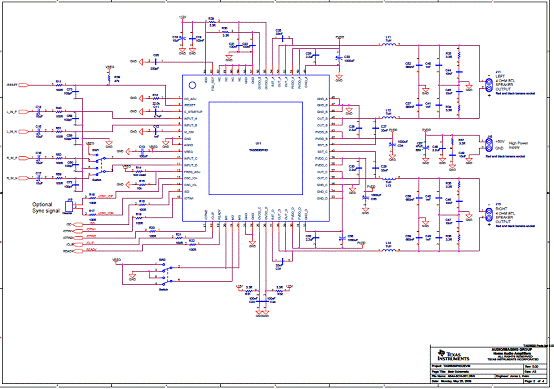The height and width of the screenshot is (389, 554).
Task: Select the GND symbol below the IC bottom pins
Action: click(252, 243)
